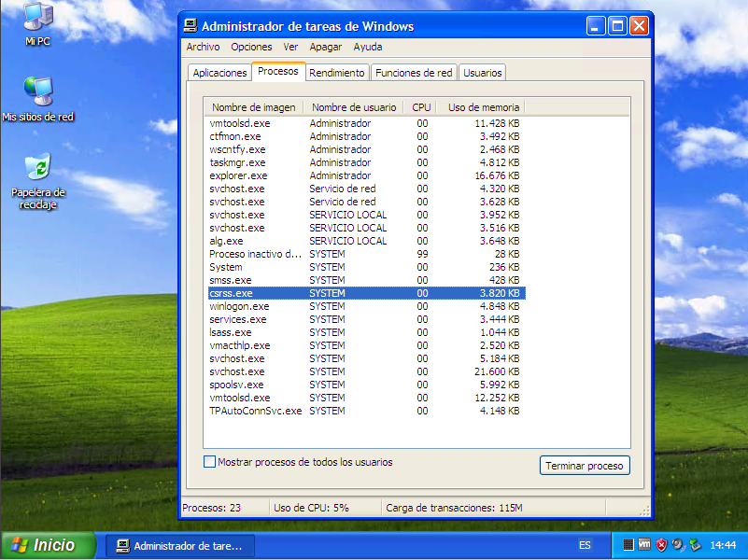The image size is (748, 560).
Task: Click the Uso de CPU: 5% status entry
Action: 311,508
